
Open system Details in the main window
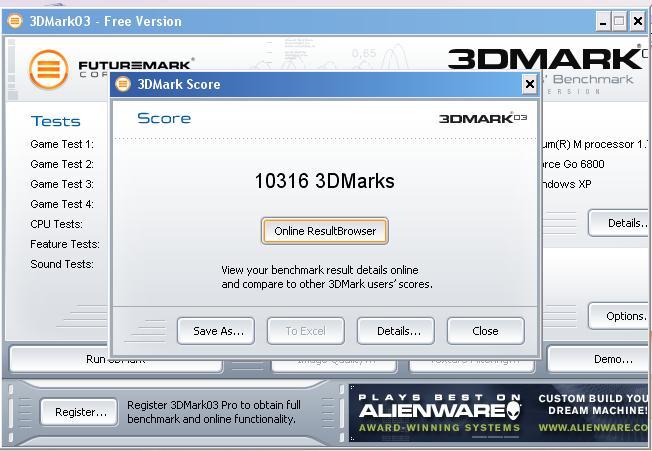click(x=620, y=223)
